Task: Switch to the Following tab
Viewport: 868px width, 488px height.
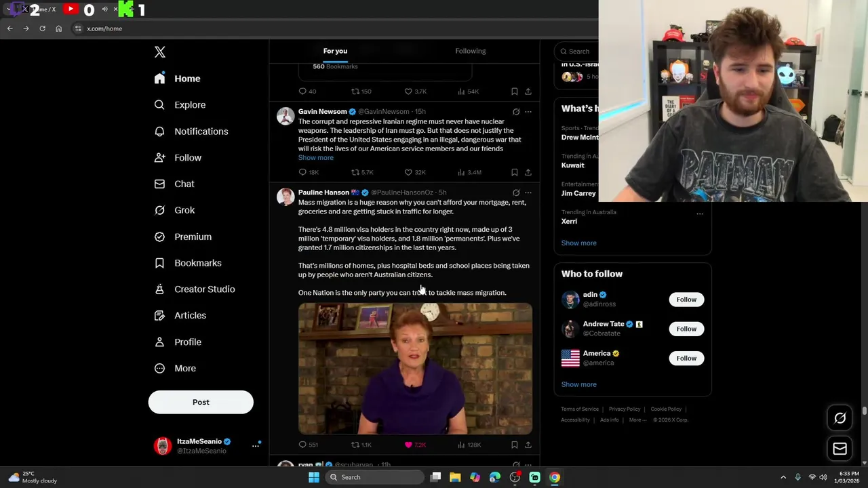Action: pos(470,51)
